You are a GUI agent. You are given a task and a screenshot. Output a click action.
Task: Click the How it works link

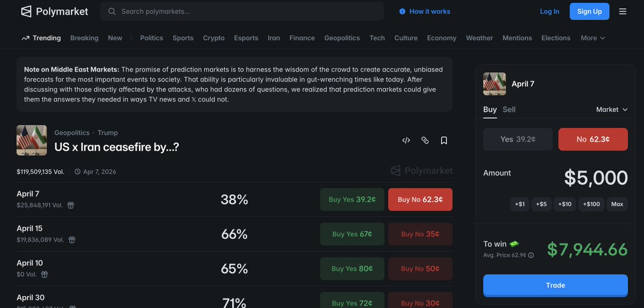(430, 11)
